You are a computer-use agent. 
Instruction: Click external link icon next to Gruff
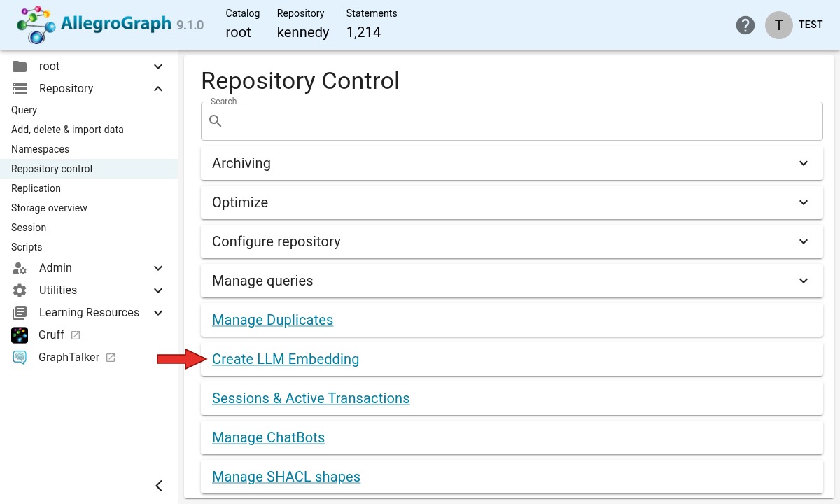(76, 335)
